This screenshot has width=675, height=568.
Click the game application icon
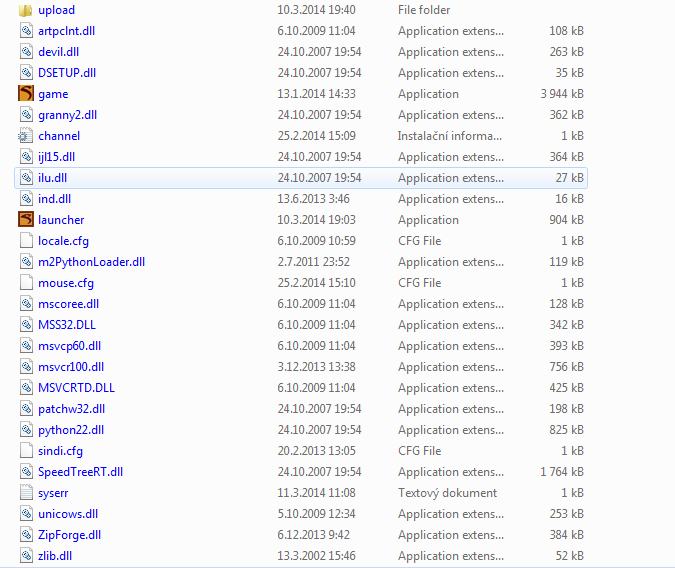pos(27,94)
